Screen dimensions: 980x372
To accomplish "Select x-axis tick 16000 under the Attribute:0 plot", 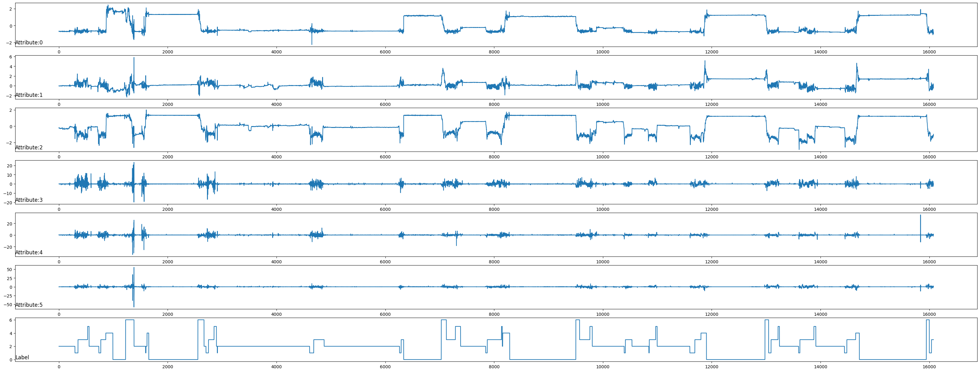I will [929, 52].
